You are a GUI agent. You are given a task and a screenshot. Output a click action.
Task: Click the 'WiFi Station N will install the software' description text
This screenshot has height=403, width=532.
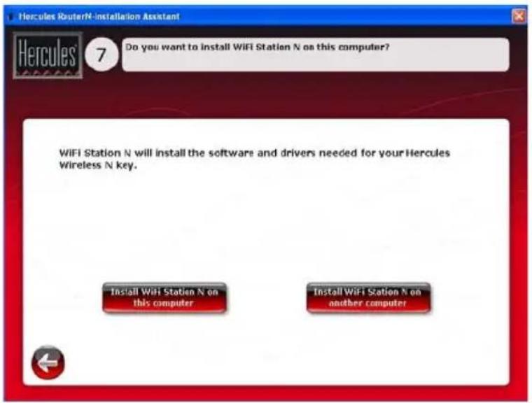[255, 159]
